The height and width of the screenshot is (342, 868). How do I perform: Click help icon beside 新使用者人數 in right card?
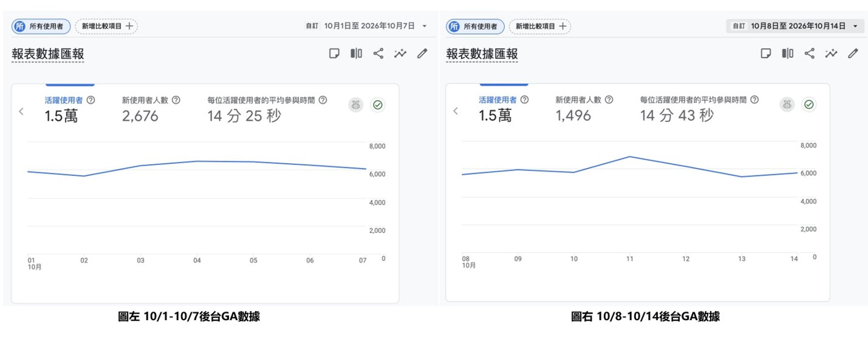609,100
